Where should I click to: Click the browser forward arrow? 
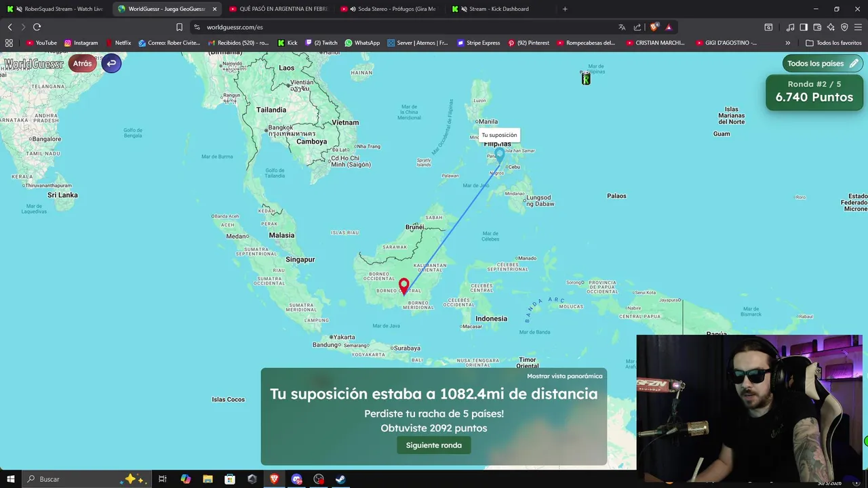(x=23, y=27)
